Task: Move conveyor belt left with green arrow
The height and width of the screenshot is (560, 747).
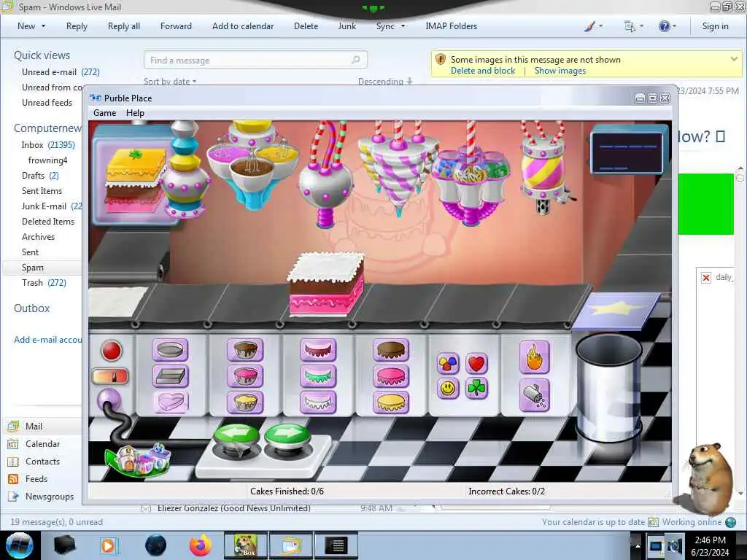Action: tap(237, 435)
